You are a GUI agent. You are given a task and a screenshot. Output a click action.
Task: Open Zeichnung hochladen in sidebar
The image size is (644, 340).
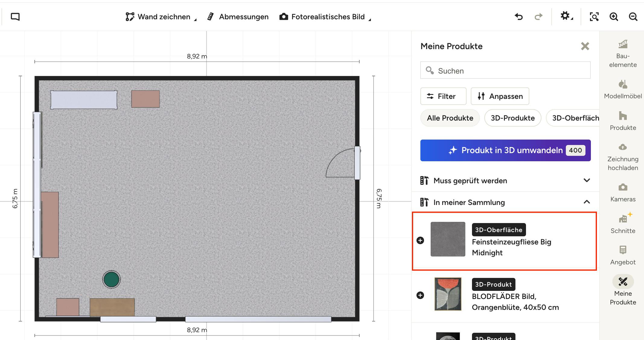coord(623,157)
